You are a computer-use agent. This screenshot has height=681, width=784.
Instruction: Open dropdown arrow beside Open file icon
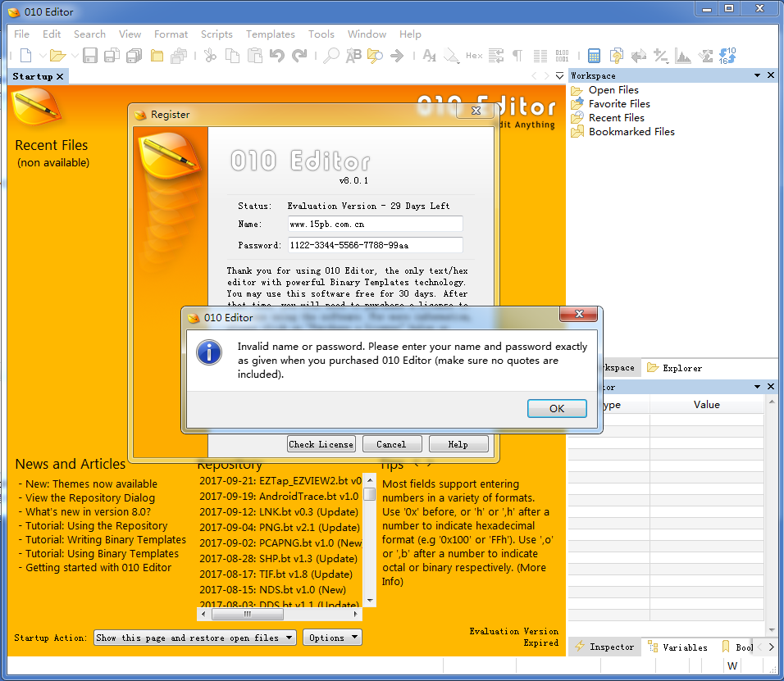coord(75,56)
